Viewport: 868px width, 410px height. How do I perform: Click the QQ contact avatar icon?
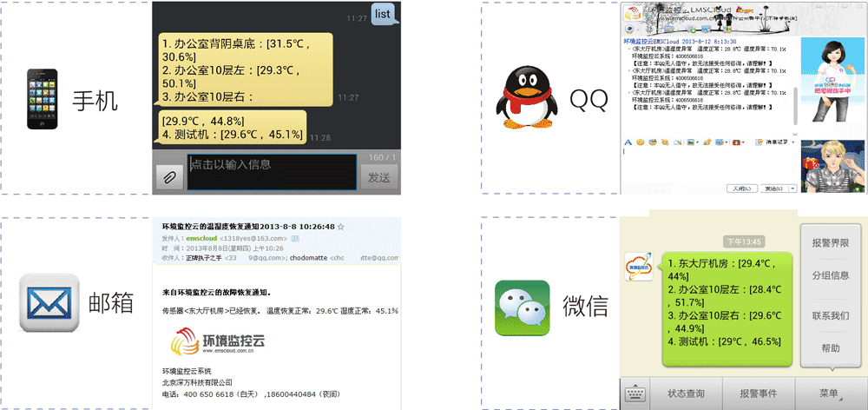point(633,15)
